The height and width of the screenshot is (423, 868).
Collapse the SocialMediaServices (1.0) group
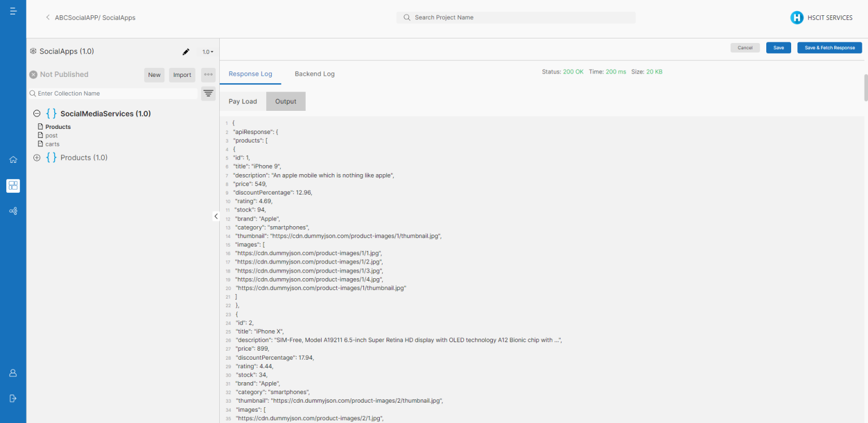36,113
